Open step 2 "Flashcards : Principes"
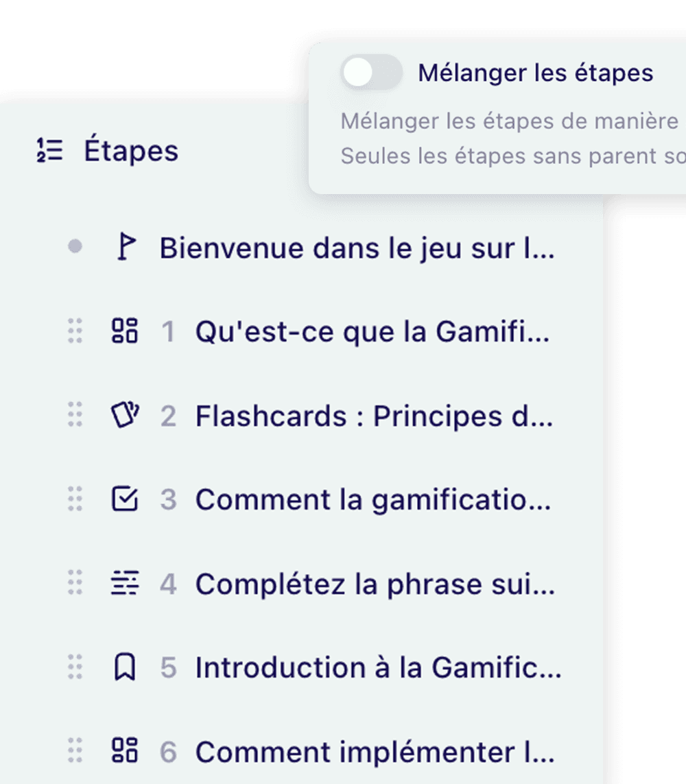The height and width of the screenshot is (784, 686). 374,416
